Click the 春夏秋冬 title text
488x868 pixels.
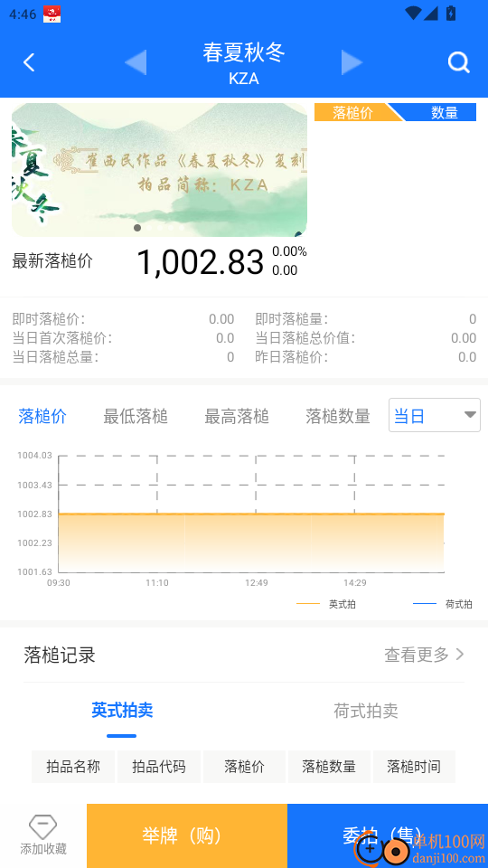click(x=244, y=52)
